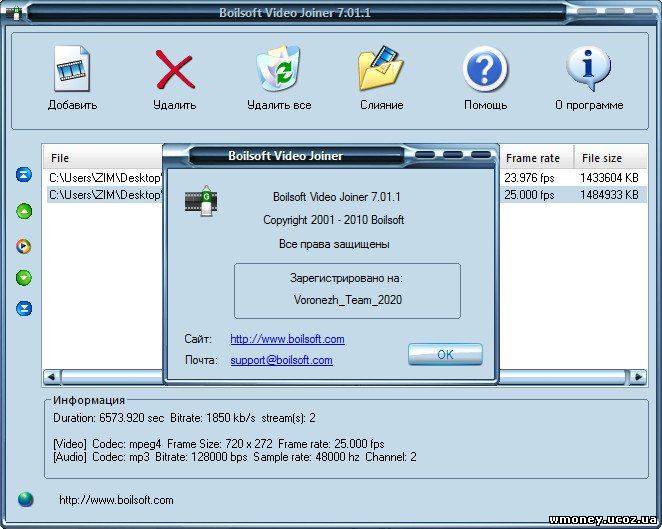This screenshot has height=529, width=662.
Task: Start merging with the Слияние folder icon
Action: tap(381, 68)
